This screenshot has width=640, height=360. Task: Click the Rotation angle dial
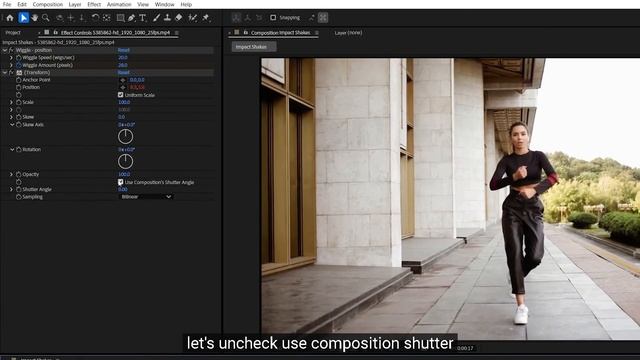pos(125,162)
